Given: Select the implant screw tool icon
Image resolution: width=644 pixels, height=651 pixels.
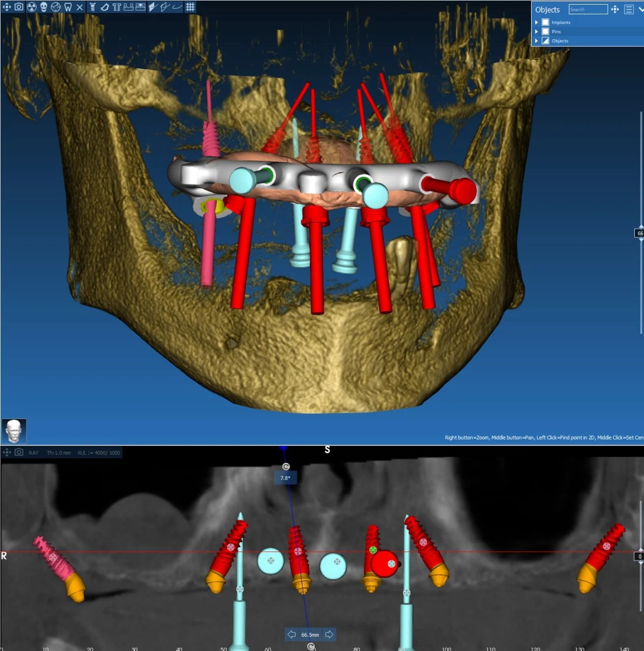Looking at the screenshot, I should click(x=93, y=7).
